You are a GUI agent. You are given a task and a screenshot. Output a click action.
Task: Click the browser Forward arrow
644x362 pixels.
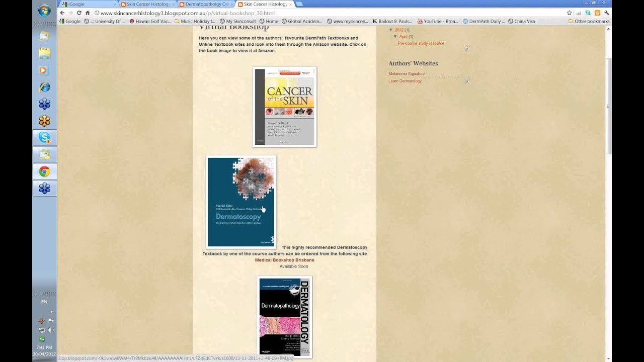(x=70, y=13)
